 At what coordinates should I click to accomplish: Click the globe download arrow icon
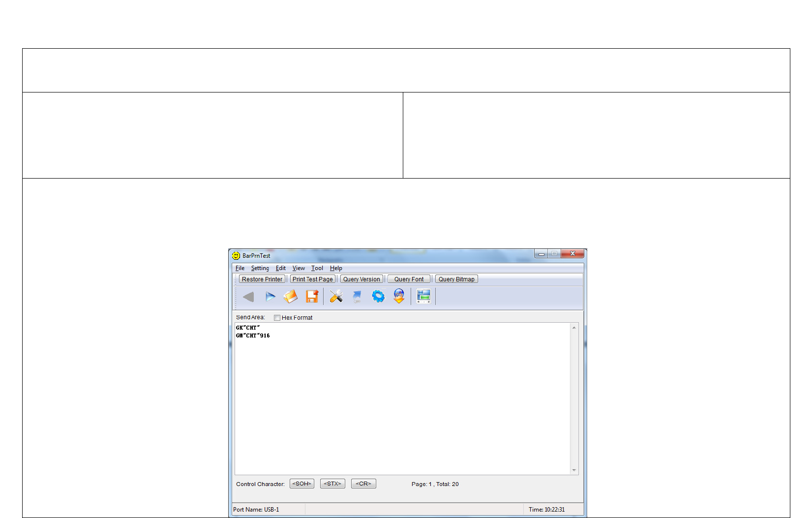399,296
